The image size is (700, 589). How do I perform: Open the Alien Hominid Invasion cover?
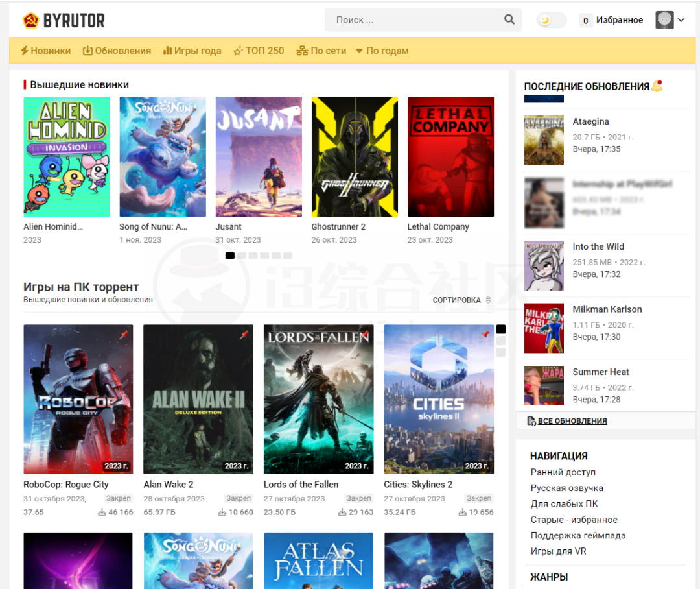(x=67, y=157)
